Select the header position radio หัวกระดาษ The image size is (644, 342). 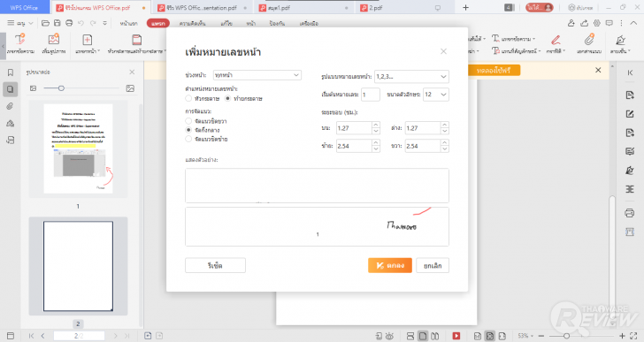click(188, 98)
